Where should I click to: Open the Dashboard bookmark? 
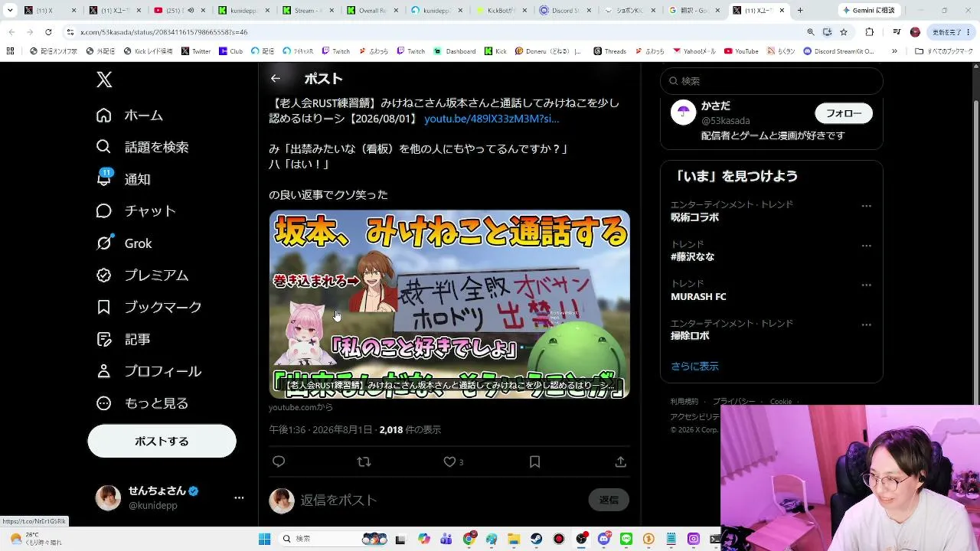click(x=454, y=51)
